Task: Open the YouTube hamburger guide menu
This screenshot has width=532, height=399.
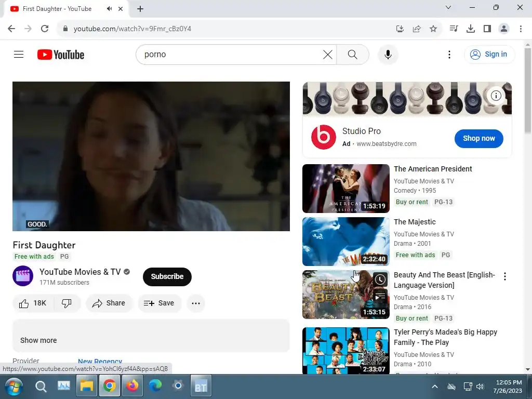Action: pyautogui.click(x=19, y=54)
